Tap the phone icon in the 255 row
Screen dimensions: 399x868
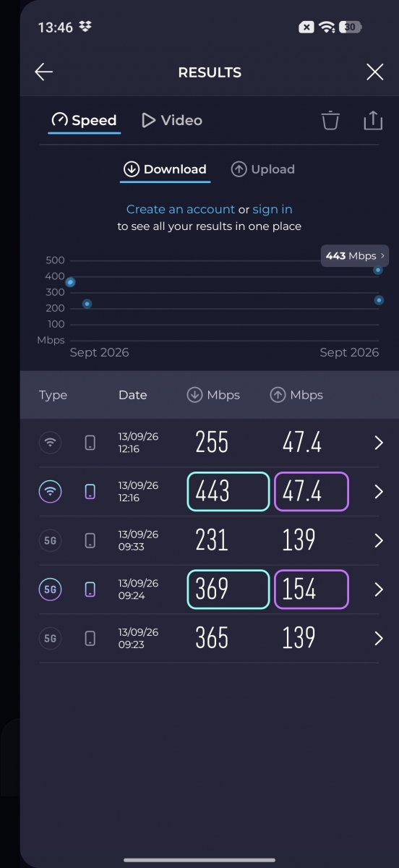[x=90, y=443]
